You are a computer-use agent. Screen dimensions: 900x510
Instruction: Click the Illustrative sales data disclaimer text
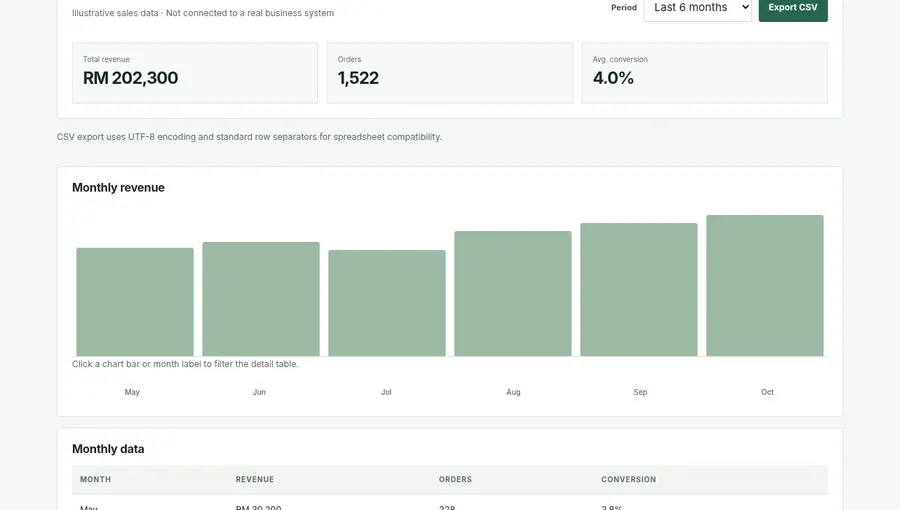[203, 13]
